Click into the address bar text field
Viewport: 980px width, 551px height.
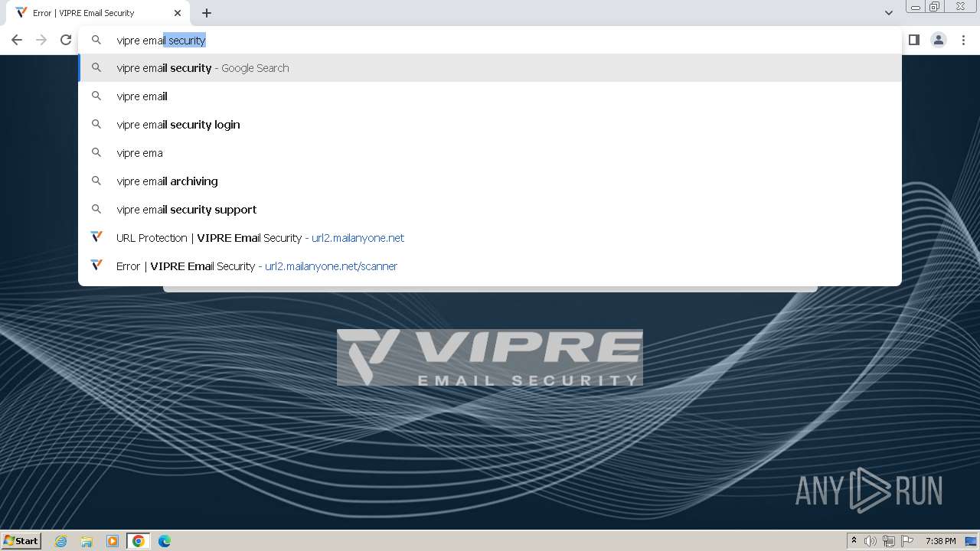point(490,41)
